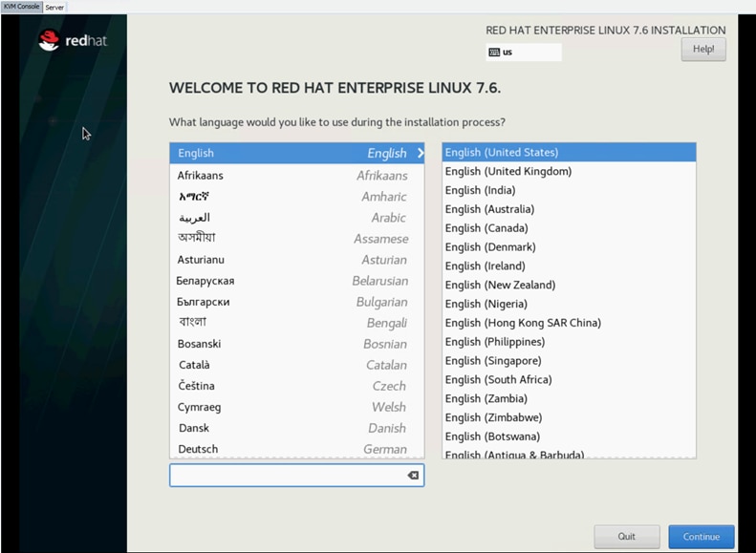Click the Continue button
Image resolution: width=756 pixels, height=553 pixels.
coord(701,537)
